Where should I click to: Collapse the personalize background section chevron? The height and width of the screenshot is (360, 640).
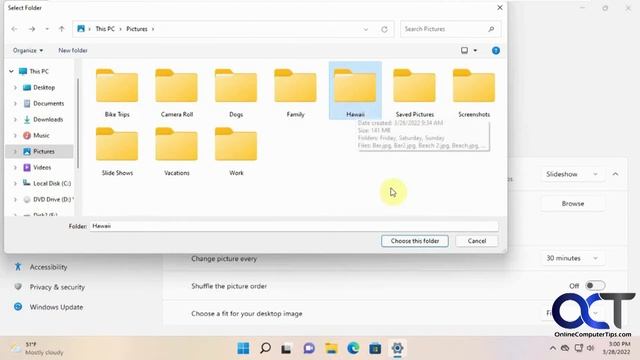coord(615,174)
